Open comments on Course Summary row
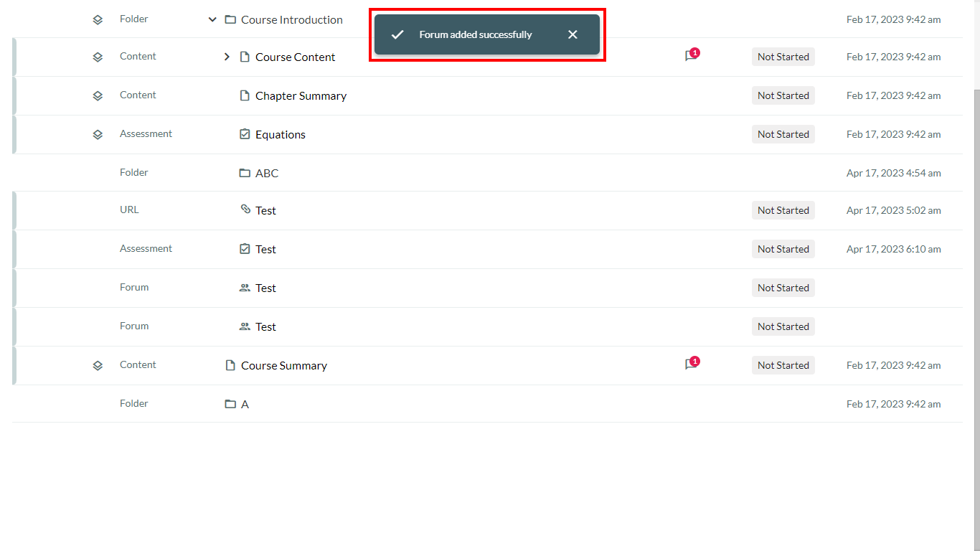The image size is (980, 551). 692,364
